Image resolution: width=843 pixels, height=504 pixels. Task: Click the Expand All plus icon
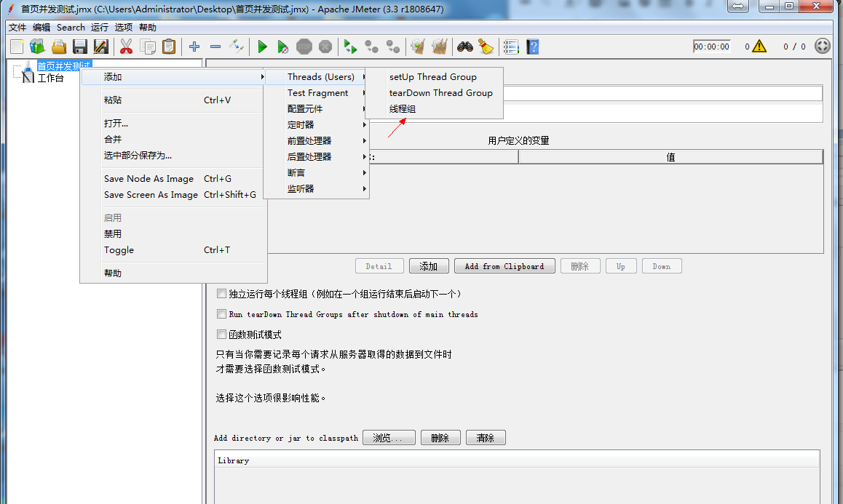194,47
